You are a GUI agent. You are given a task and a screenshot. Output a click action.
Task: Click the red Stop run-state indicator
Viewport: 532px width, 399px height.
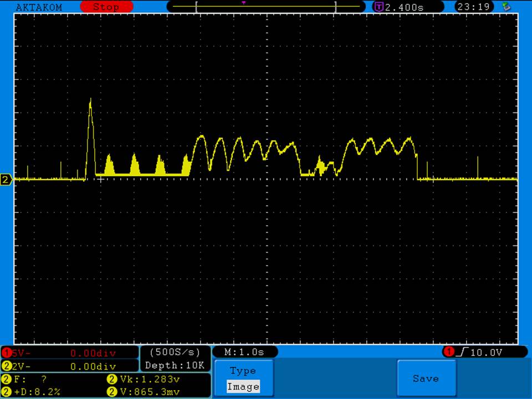click(106, 7)
